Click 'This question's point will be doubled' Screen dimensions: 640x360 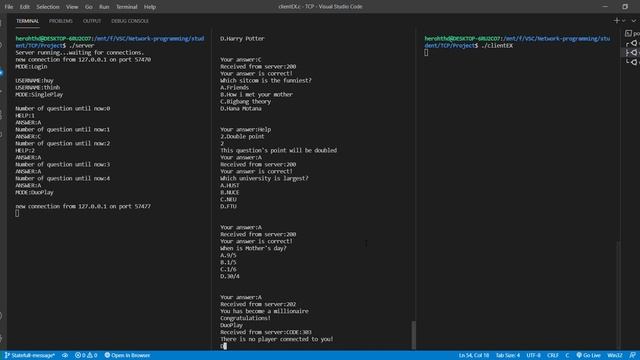[x=279, y=150]
